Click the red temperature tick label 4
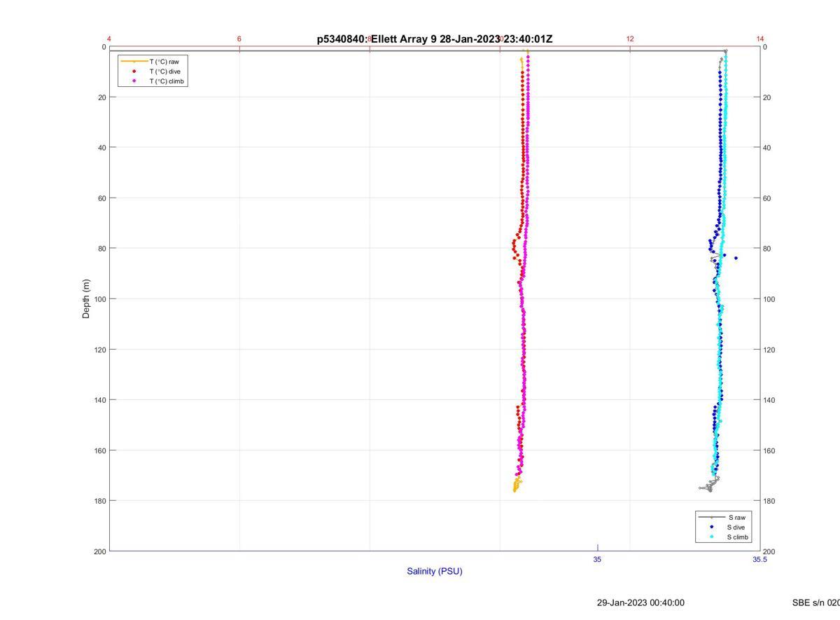Image resolution: width=840 pixels, height=620 pixels. point(109,39)
